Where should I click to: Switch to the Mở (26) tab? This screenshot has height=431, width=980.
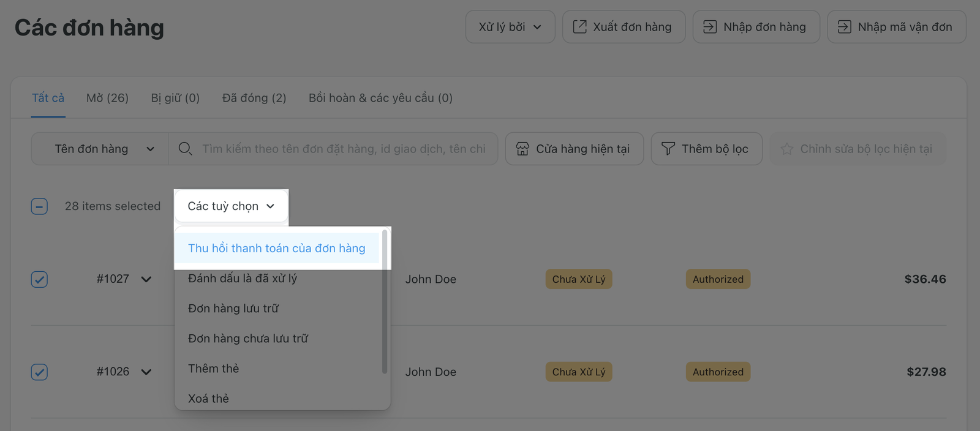point(107,98)
